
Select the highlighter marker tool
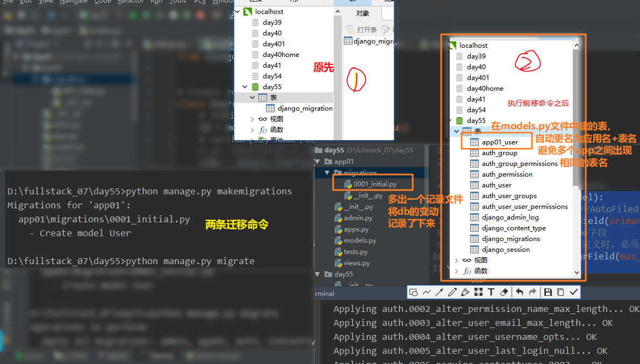(465, 292)
